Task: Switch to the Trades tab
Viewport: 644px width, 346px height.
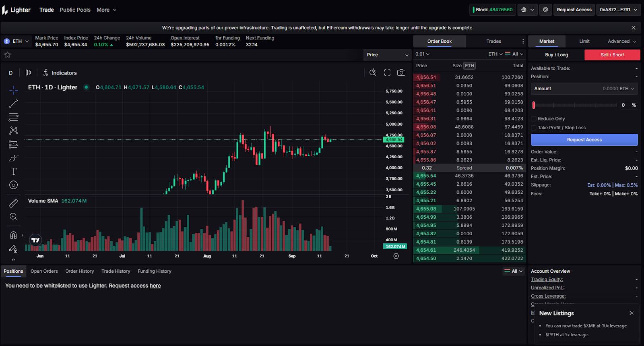Action: pyautogui.click(x=493, y=41)
